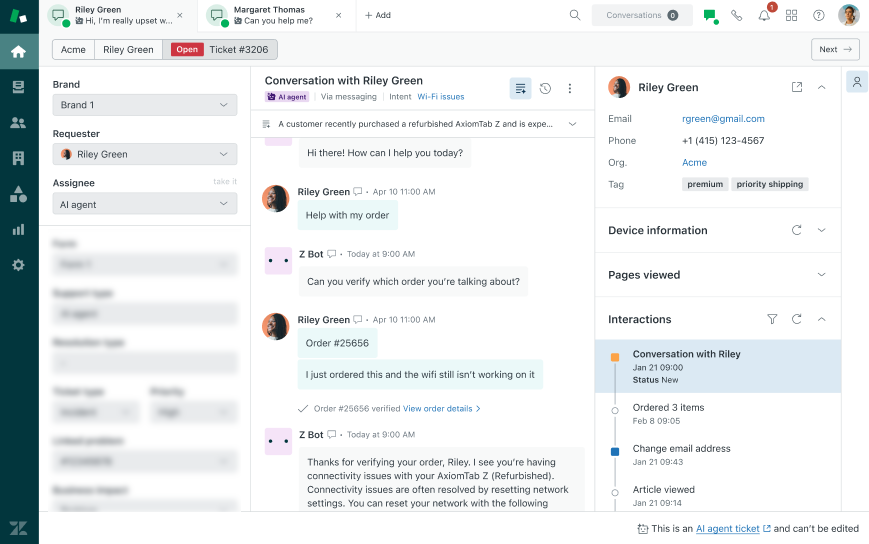
Task: Open Riley Green profile in new window
Action: [x=797, y=87]
